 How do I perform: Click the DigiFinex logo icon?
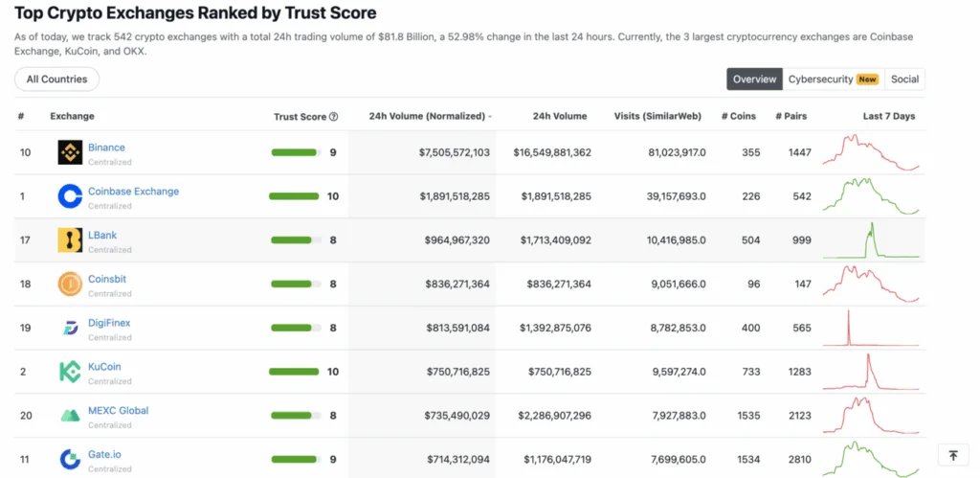pos(70,329)
